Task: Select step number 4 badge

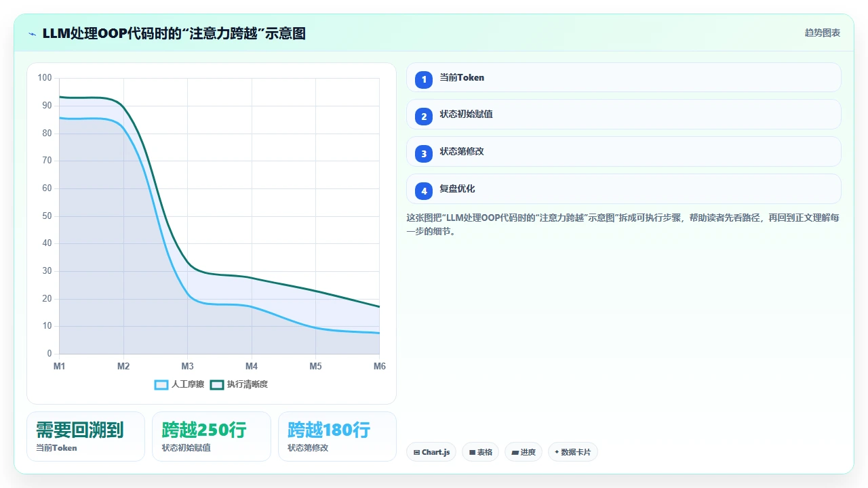Action: coord(424,191)
